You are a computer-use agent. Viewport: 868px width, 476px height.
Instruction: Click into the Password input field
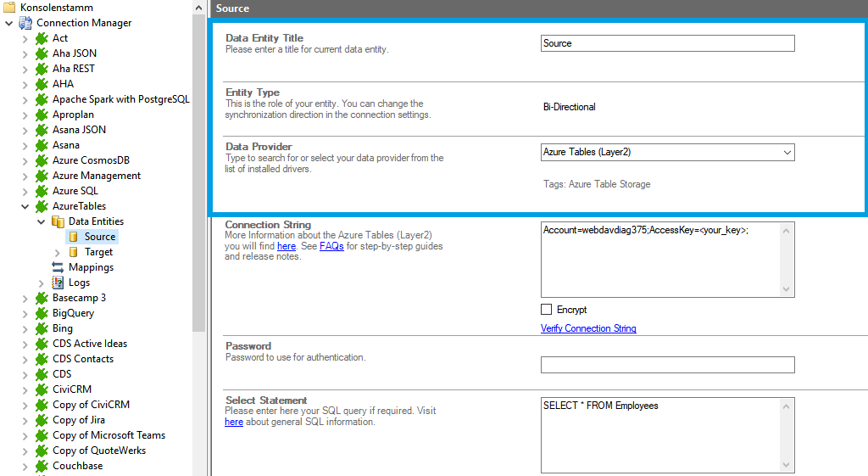click(667, 365)
